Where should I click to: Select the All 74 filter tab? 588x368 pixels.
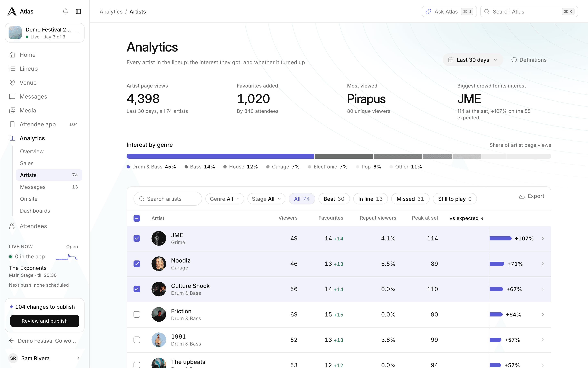click(302, 199)
